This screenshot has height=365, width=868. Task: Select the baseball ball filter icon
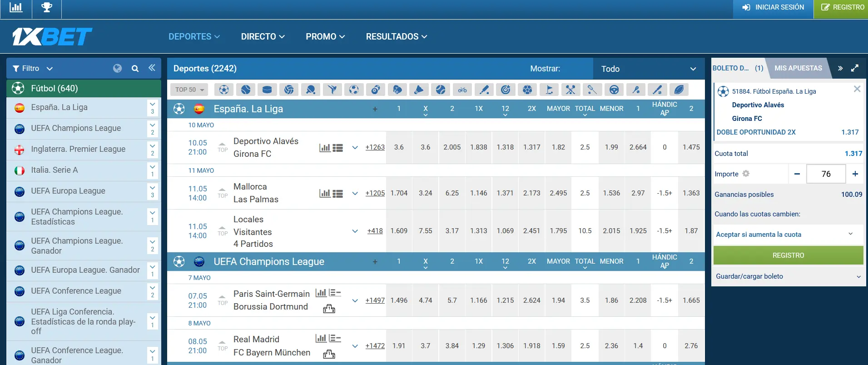pyautogui.click(x=441, y=90)
